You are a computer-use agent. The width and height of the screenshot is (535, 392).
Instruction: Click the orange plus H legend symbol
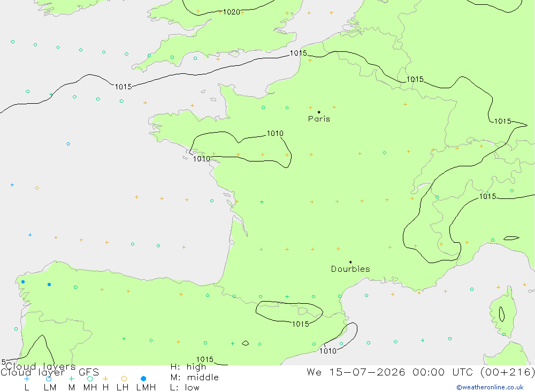[x=105, y=379]
